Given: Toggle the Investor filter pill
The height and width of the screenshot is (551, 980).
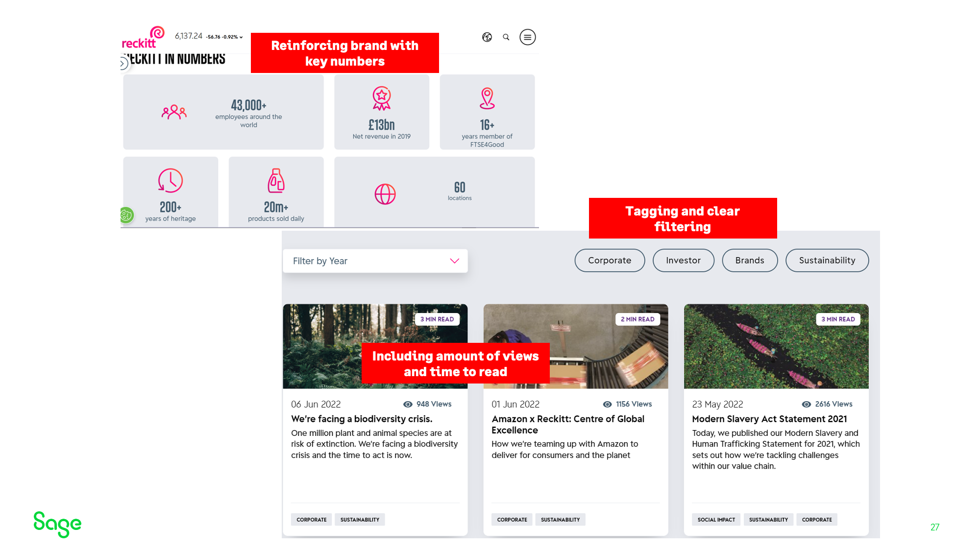Looking at the screenshot, I should 683,261.
